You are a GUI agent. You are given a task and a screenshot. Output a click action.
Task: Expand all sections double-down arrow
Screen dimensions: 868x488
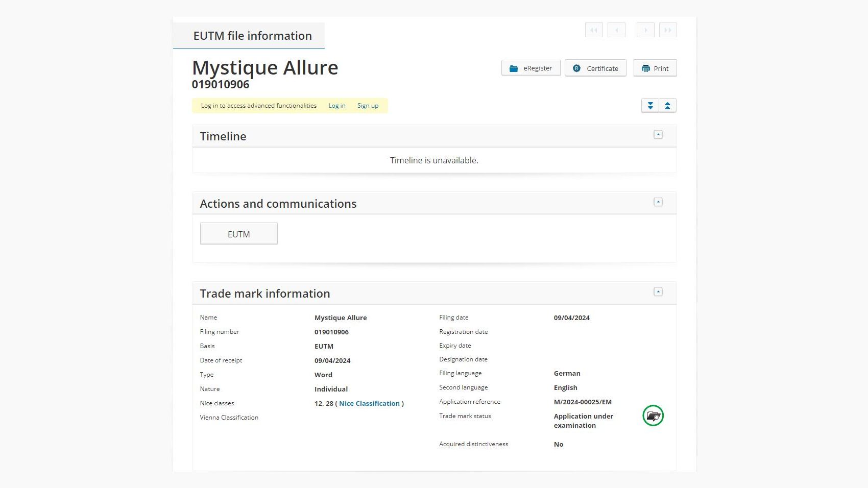click(650, 106)
